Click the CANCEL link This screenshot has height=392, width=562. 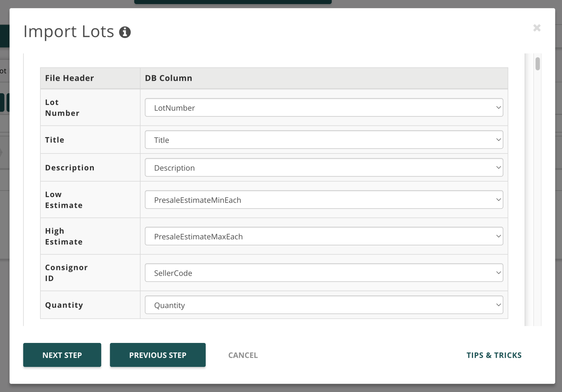[243, 355]
